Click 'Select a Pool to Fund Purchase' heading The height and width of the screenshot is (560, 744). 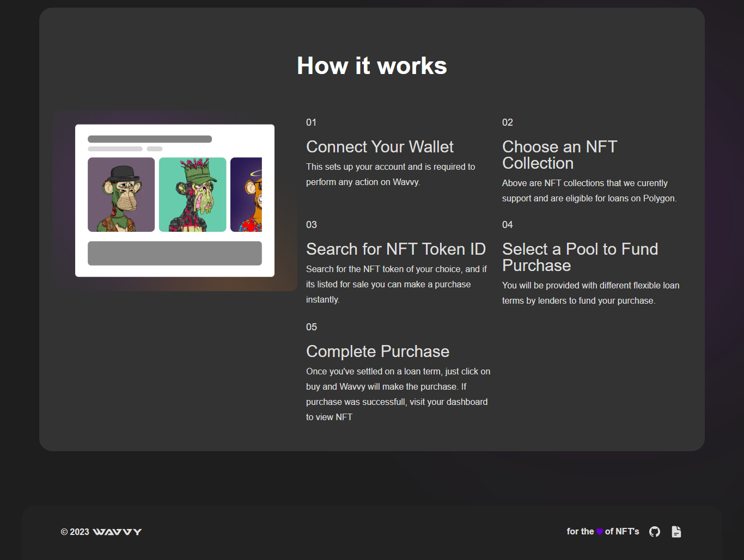[x=580, y=257]
